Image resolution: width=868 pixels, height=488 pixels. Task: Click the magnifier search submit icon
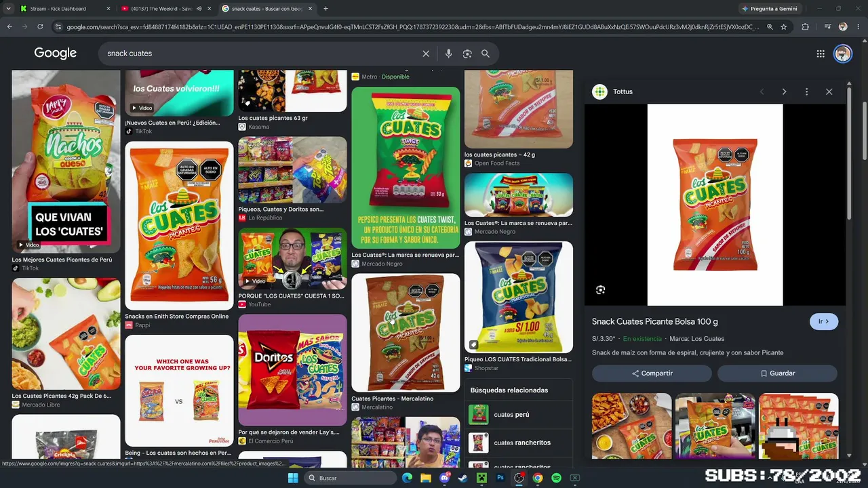(x=486, y=54)
